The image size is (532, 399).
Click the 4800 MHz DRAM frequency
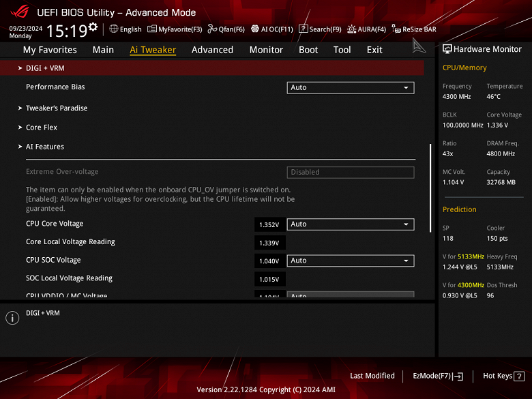tap(501, 153)
